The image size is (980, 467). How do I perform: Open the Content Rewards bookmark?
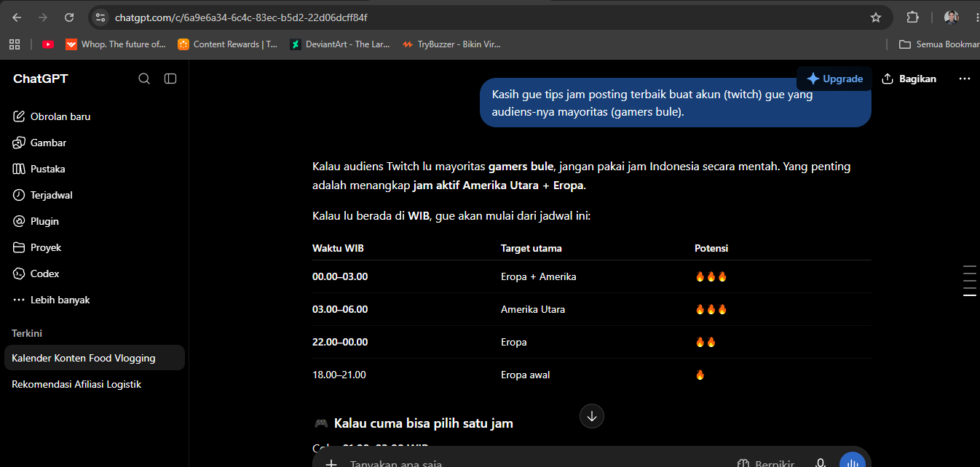[227, 44]
